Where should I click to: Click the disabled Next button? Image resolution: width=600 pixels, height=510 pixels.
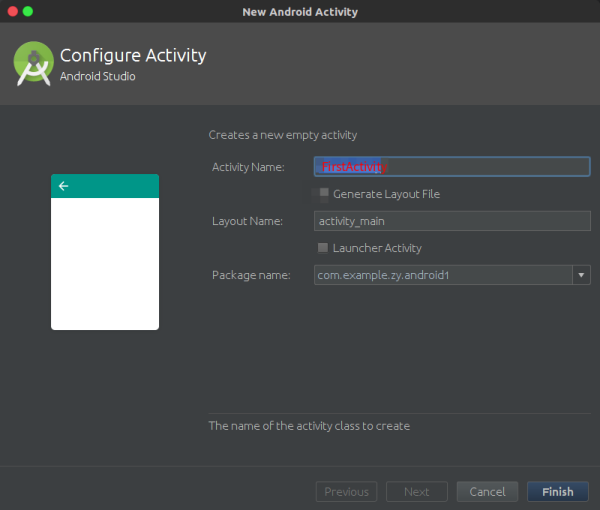pos(417,491)
